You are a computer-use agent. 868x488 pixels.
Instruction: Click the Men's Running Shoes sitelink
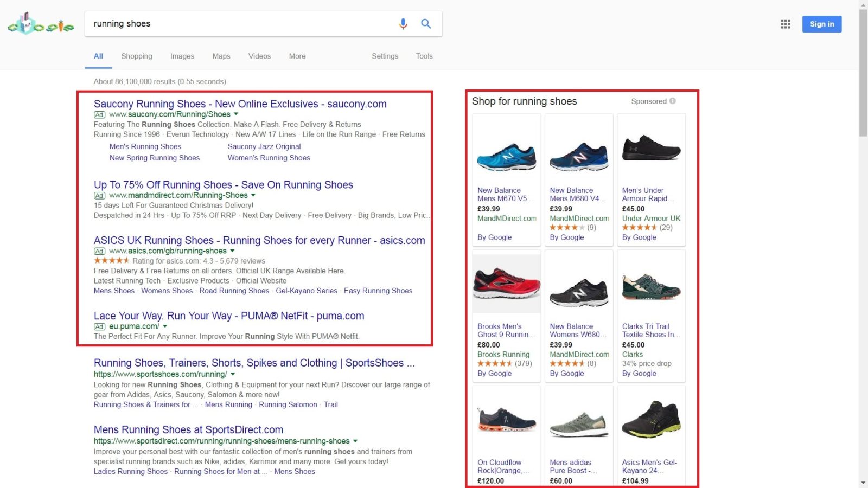pos(145,146)
